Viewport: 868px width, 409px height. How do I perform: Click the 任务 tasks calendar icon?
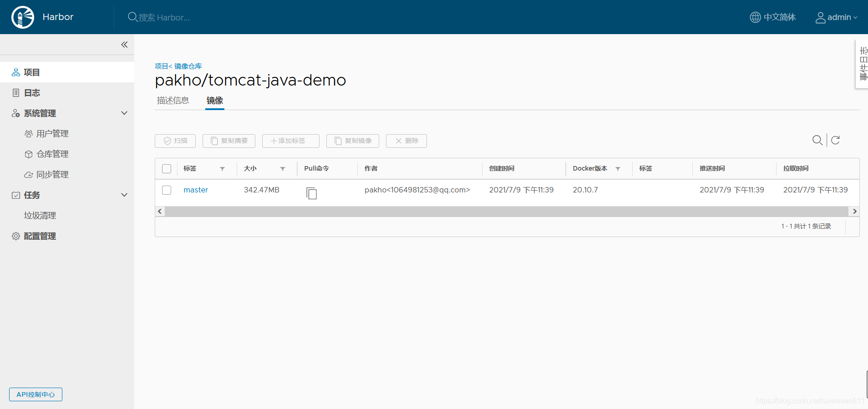point(16,195)
